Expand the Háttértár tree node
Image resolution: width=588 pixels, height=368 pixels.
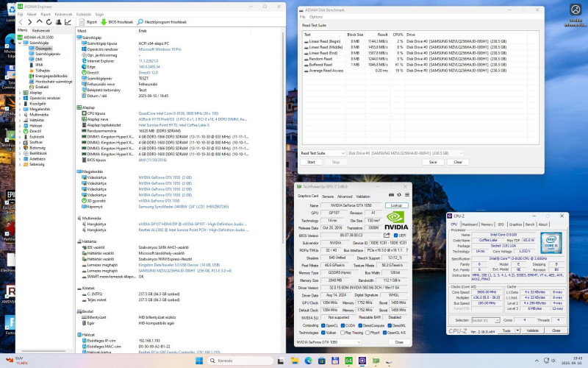click(20, 120)
